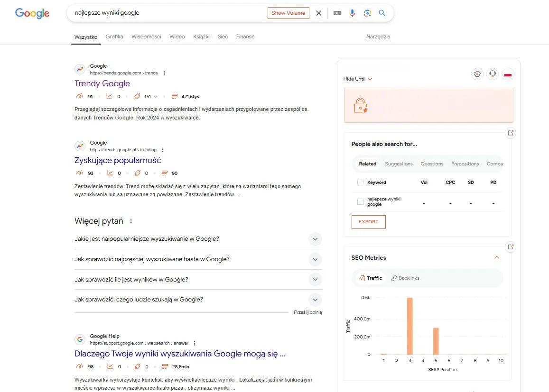
Task: Open the three-dot menu for the Trendy Google result
Action: [x=164, y=73]
